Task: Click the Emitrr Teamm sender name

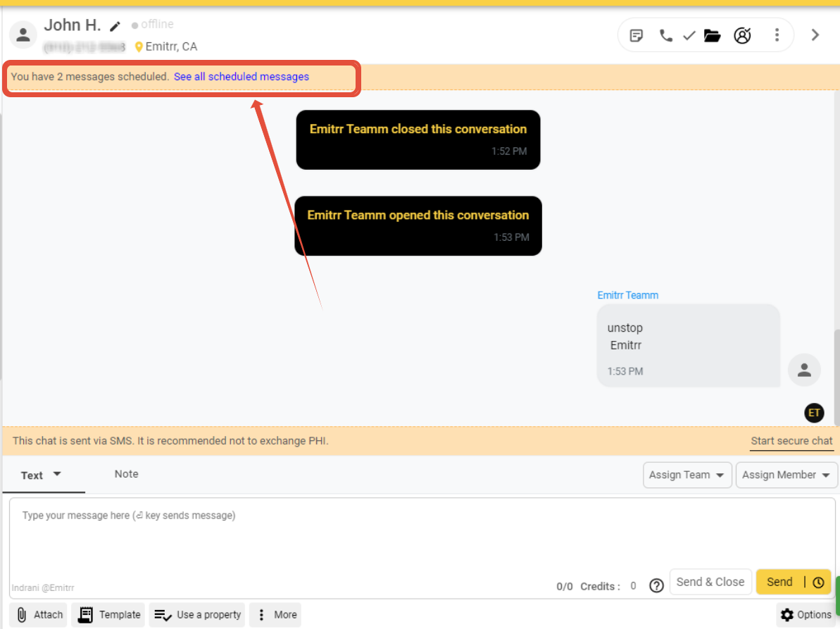Action: coord(627,295)
